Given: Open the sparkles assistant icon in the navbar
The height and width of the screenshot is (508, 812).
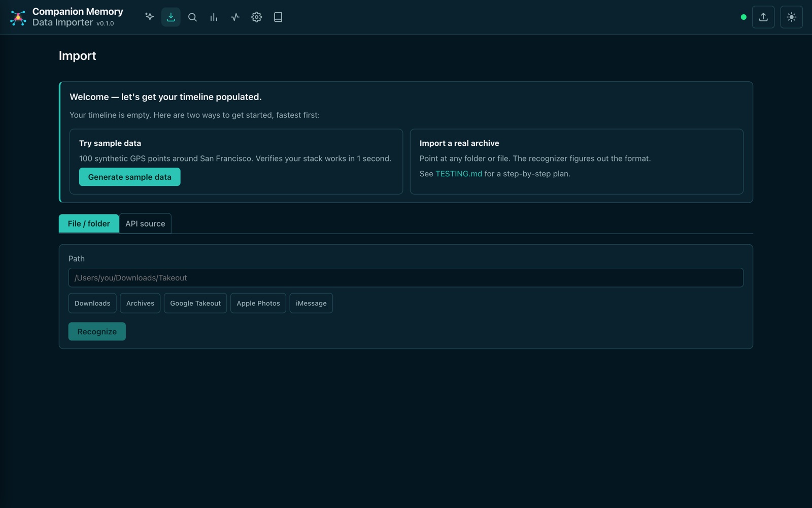Looking at the screenshot, I should pyautogui.click(x=149, y=17).
